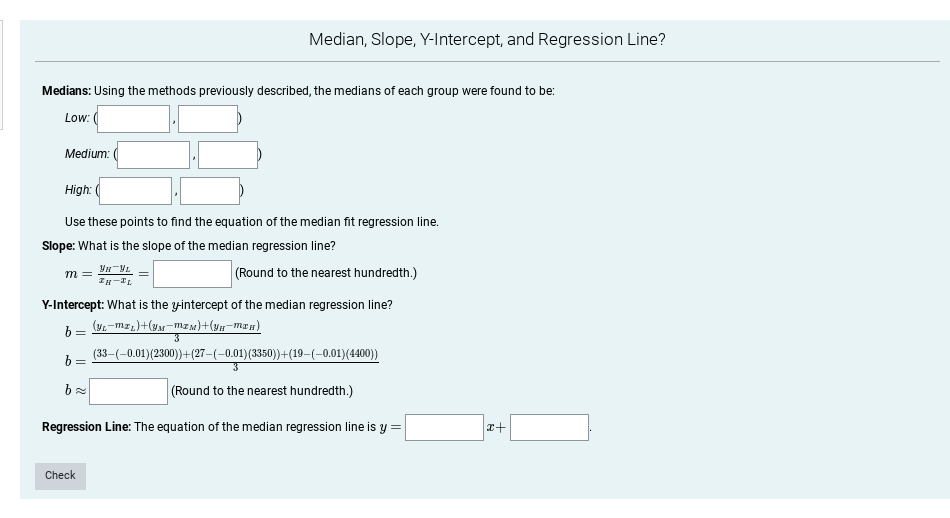Viewport: 950px width, 518px height.
Task: Click the slope m answer field
Action: coord(193,274)
